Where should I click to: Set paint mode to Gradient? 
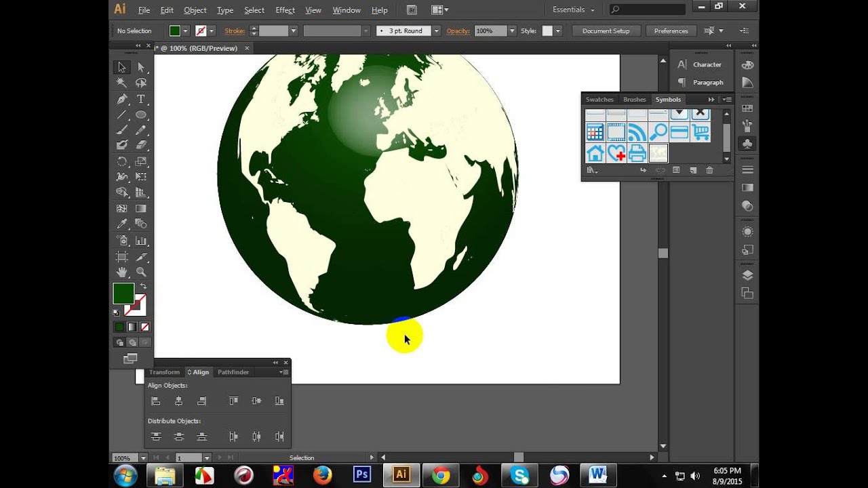click(x=132, y=327)
